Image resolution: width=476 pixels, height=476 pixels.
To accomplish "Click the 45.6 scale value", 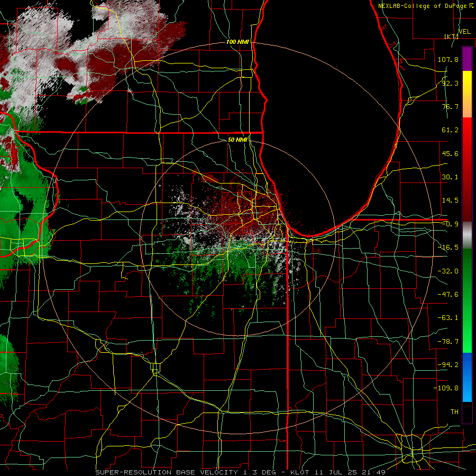I will pyautogui.click(x=450, y=153).
